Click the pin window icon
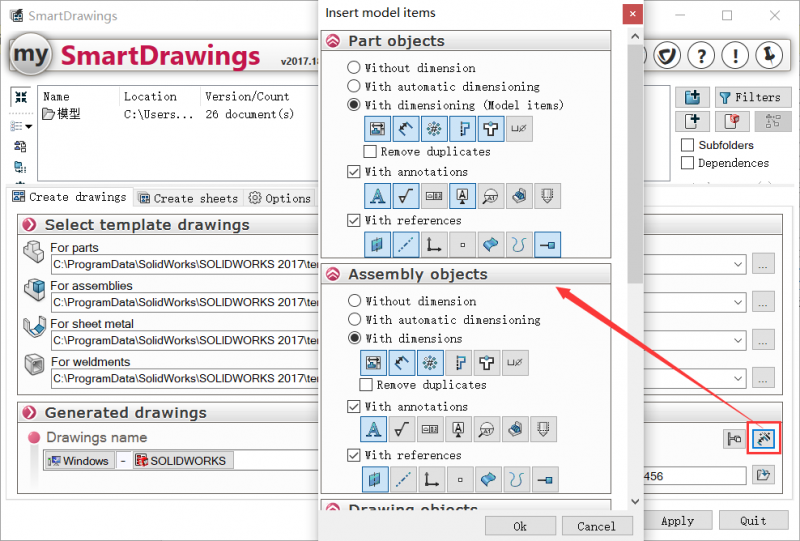The width and height of the screenshot is (800, 541). (769, 55)
